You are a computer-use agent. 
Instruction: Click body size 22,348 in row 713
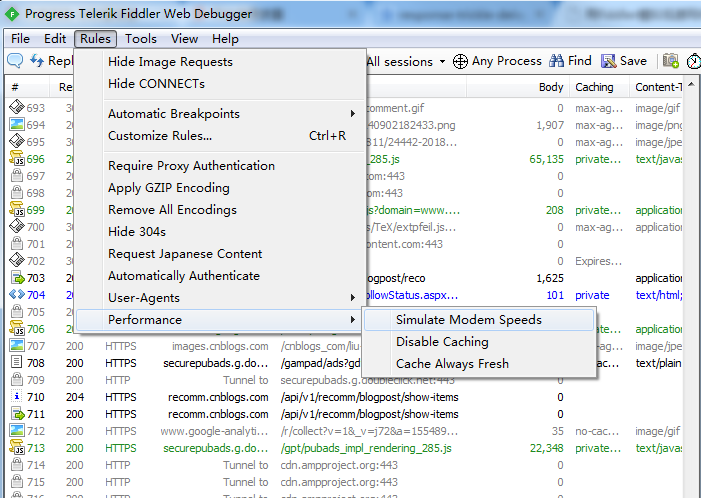click(547, 448)
